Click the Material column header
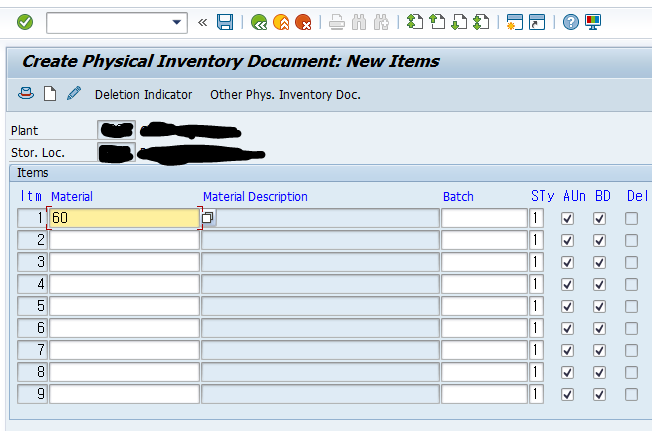652x431 pixels. click(x=72, y=196)
